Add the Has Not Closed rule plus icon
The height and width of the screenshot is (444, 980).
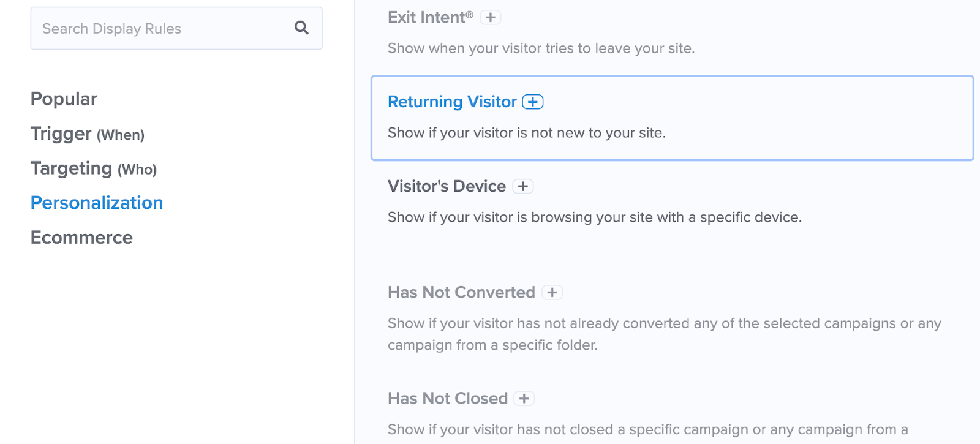pyautogui.click(x=524, y=399)
